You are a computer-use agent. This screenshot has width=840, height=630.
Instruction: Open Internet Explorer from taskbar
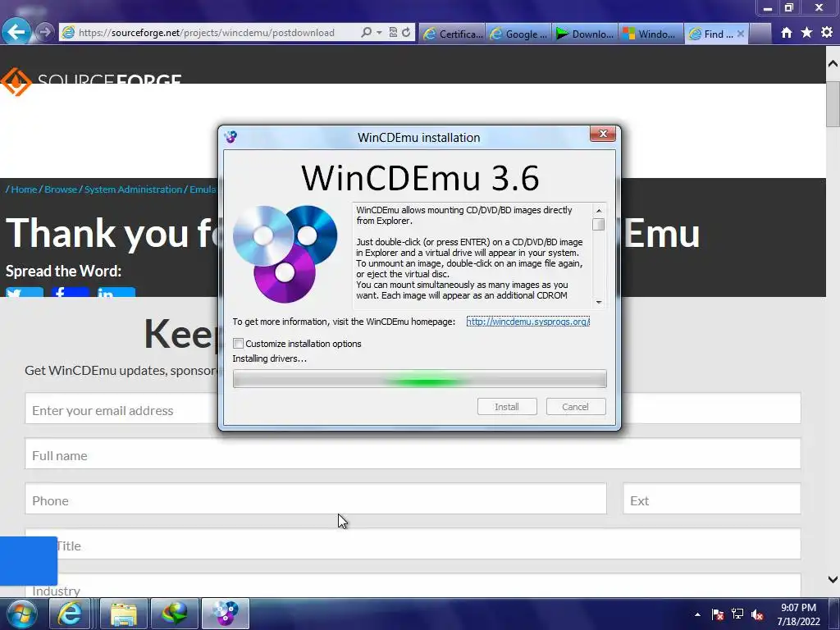[71, 614]
